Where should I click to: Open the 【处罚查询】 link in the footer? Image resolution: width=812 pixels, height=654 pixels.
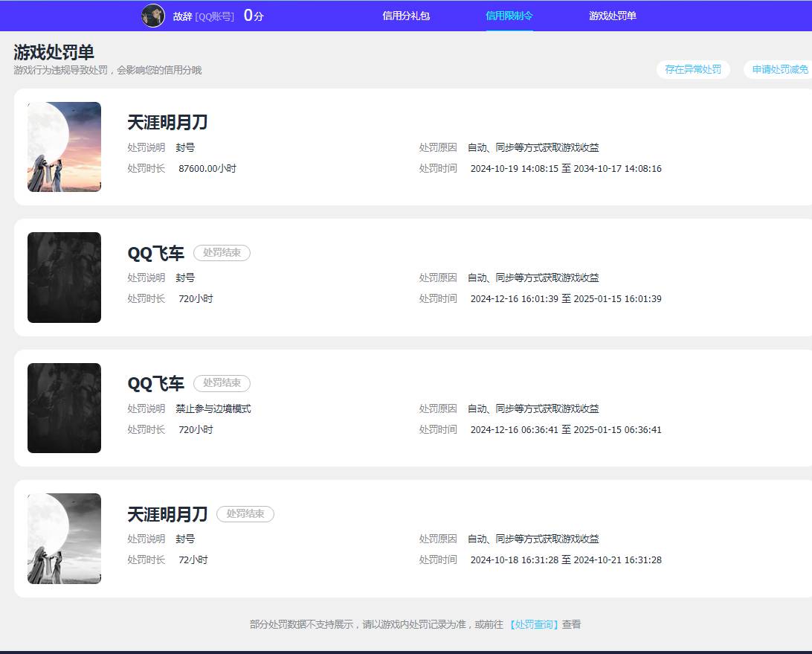[x=534, y=625]
